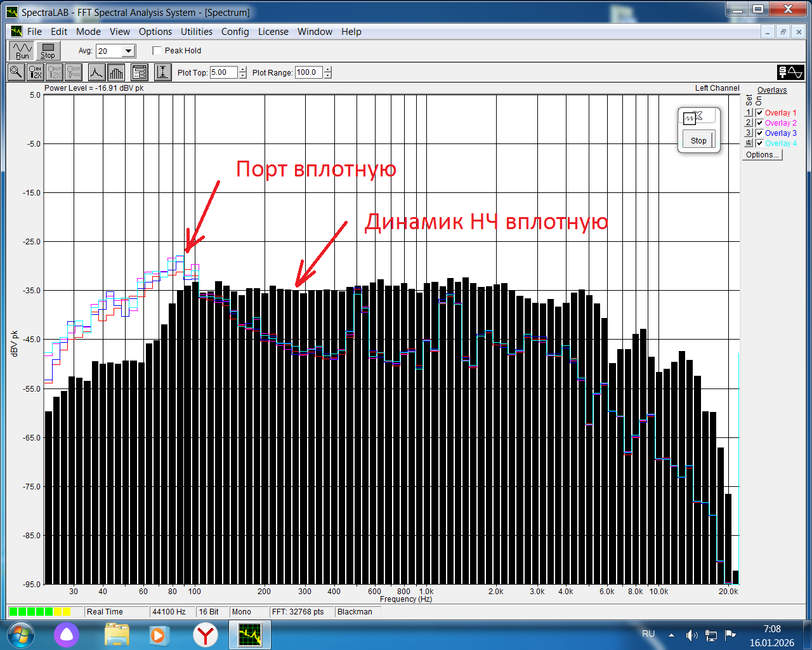Viewport: 812px width, 650px height.
Task: Show hidden system tray icons
Action: pyautogui.click(x=671, y=635)
